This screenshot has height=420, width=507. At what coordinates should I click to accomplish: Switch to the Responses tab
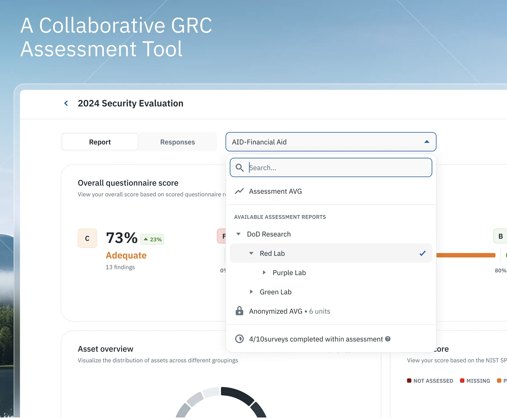[177, 142]
